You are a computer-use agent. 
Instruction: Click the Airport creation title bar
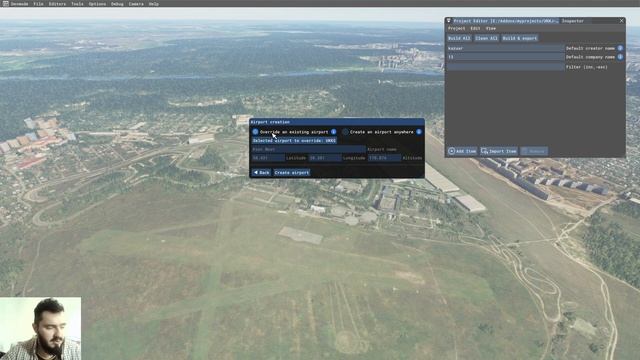pos(337,122)
